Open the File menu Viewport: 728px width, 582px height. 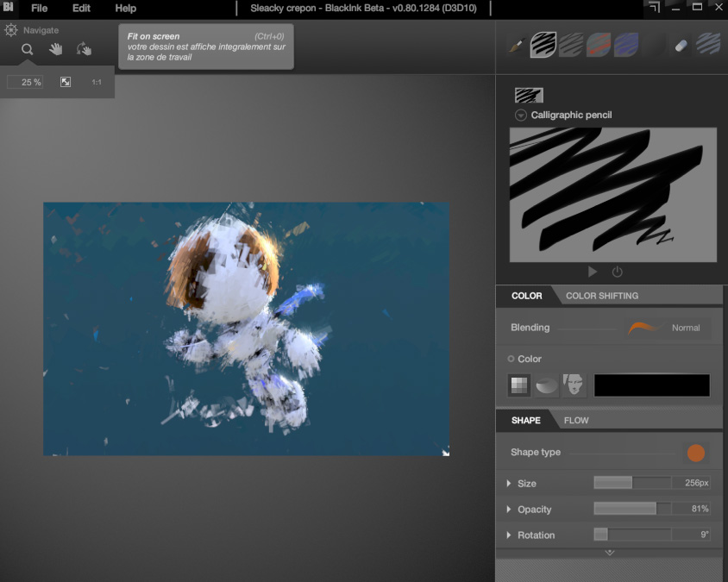point(39,9)
